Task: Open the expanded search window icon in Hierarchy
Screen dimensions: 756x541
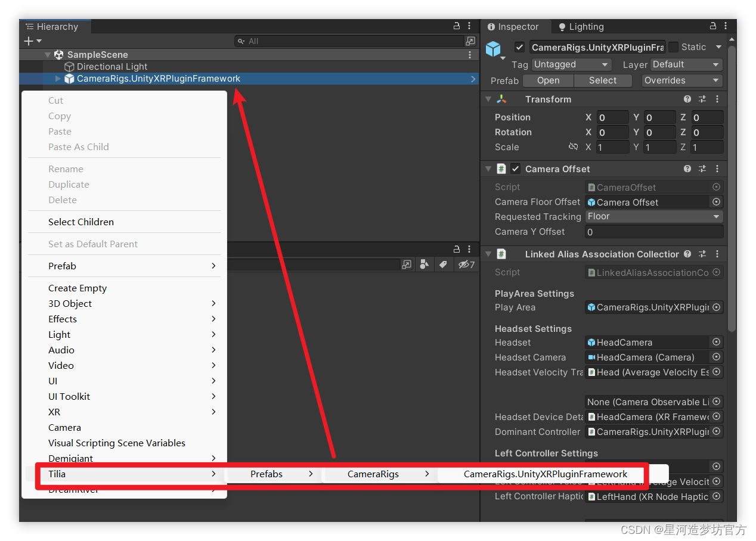Action: (x=470, y=41)
